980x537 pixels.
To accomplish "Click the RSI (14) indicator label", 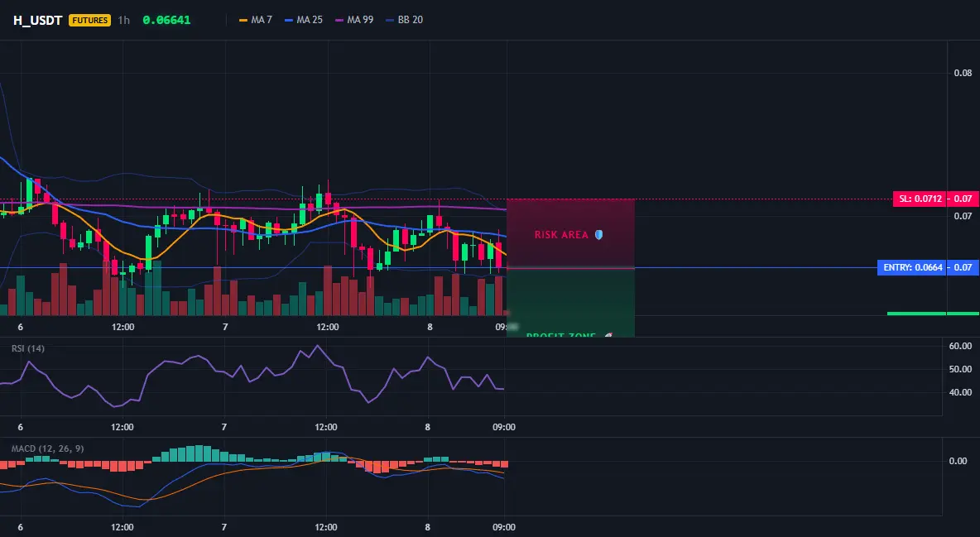I will coord(28,348).
